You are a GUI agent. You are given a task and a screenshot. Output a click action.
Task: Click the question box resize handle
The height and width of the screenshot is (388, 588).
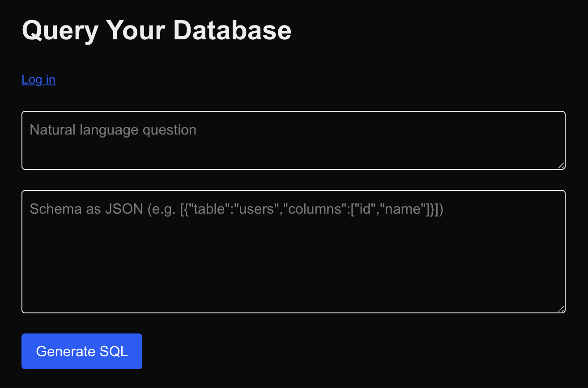pyautogui.click(x=561, y=165)
